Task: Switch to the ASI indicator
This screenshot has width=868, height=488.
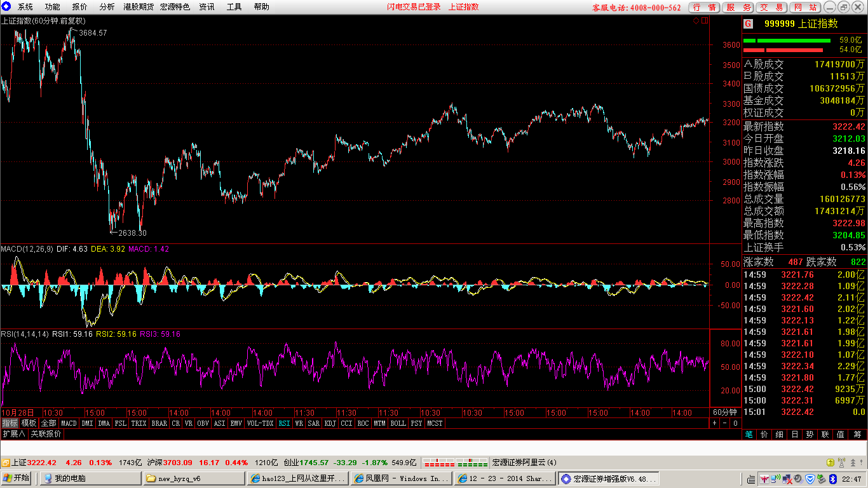Action: coord(220,423)
